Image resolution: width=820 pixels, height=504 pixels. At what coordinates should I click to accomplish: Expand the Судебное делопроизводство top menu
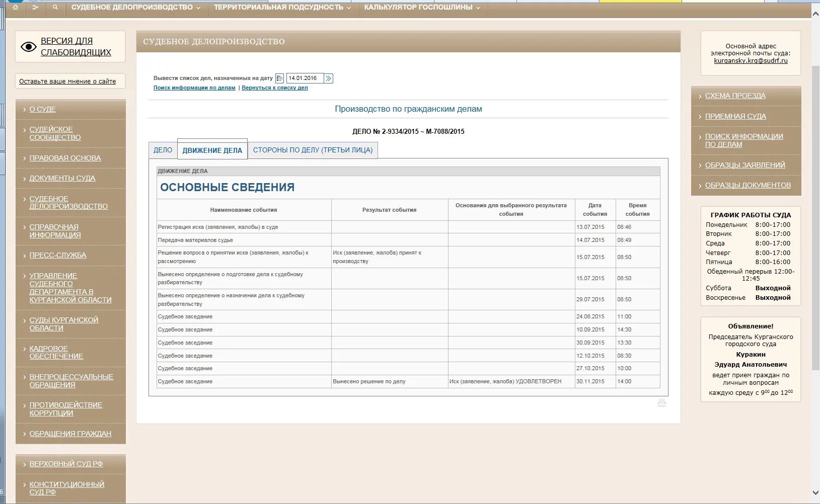136,8
